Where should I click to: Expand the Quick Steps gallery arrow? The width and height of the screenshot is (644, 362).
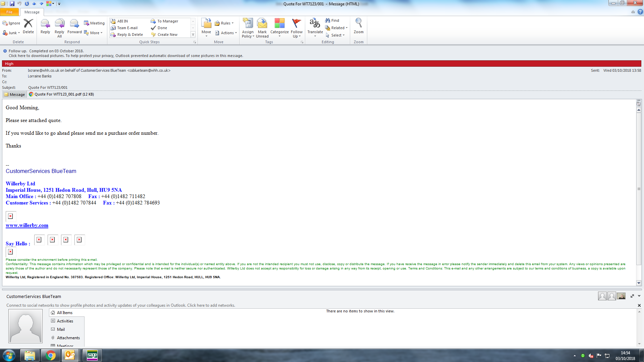coord(193,35)
